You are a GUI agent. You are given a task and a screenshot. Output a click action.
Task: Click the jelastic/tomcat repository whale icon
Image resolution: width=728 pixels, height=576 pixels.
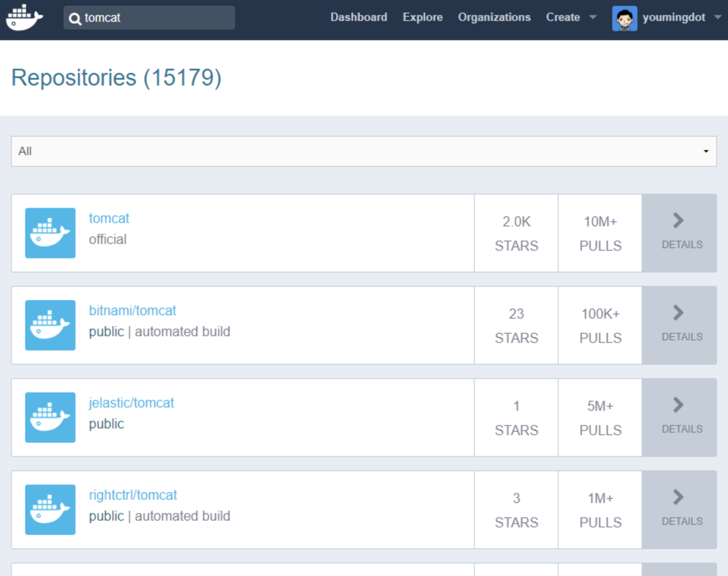point(50,418)
